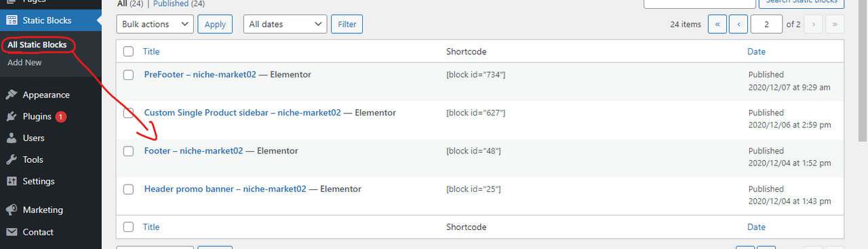Click the Contact envelope icon
The width and height of the screenshot is (868, 249).
tap(11, 232)
